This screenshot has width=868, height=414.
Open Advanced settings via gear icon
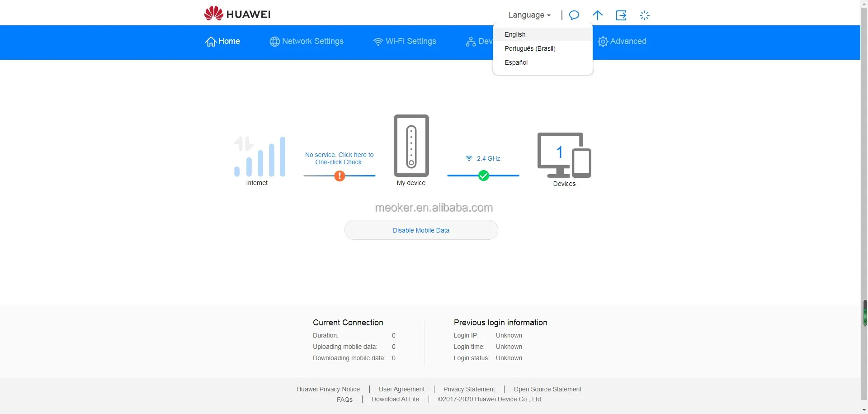pyautogui.click(x=603, y=41)
